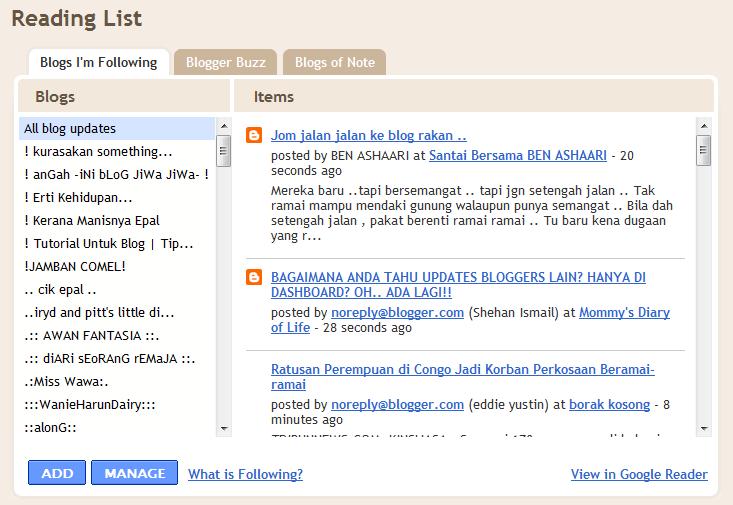The image size is (733, 505).
Task: Select Blogs I'm Following tab
Action: click(x=98, y=62)
